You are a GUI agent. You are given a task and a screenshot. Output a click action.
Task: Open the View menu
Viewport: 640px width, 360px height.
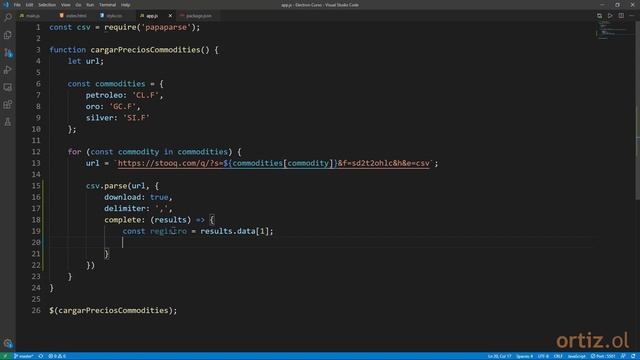click(x=66, y=5)
